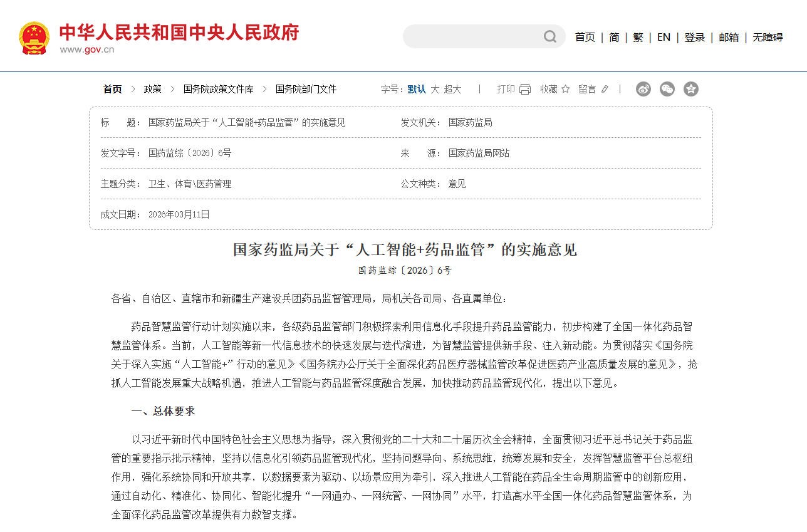
Task: Click the 收藏 favorite text button
Action: click(x=549, y=89)
